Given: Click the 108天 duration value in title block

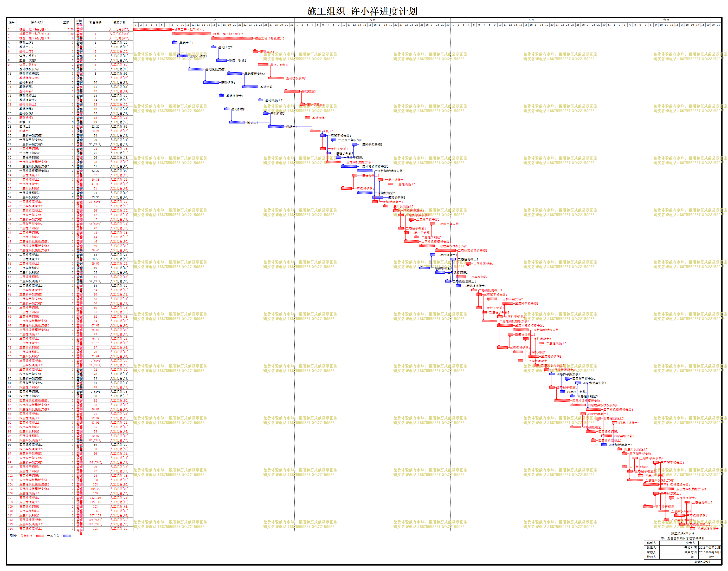Looking at the screenshot, I should click(x=710, y=557).
